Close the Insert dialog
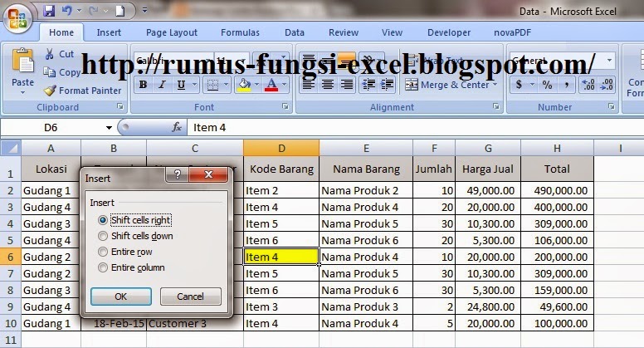The width and height of the screenshot is (644, 348). click(208, 174)
